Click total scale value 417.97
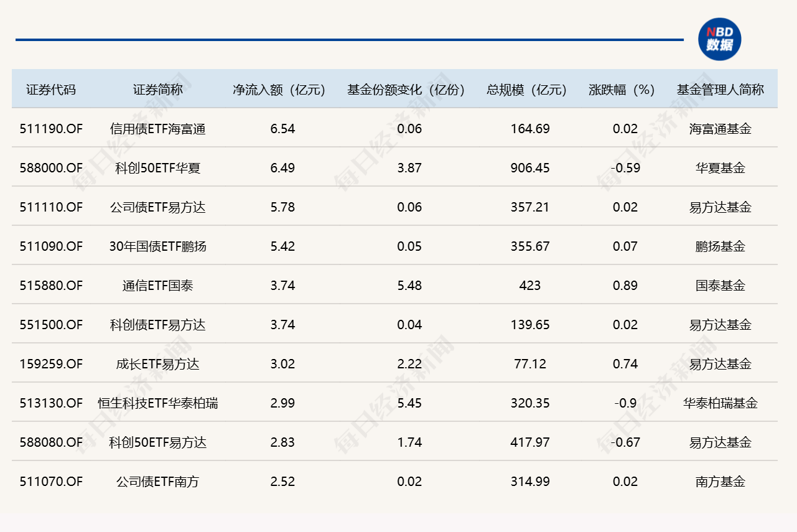This screenshot has height=532, width=797. pos(529,442)
